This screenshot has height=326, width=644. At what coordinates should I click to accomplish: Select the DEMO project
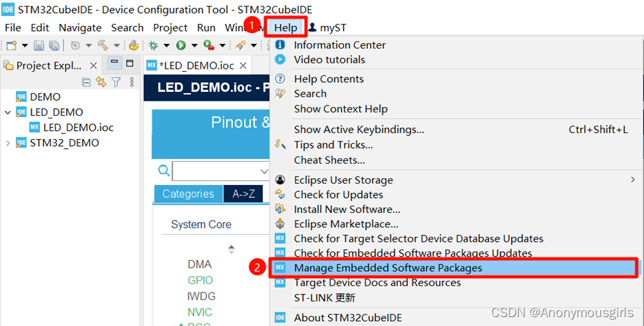[x=45, y=97]
